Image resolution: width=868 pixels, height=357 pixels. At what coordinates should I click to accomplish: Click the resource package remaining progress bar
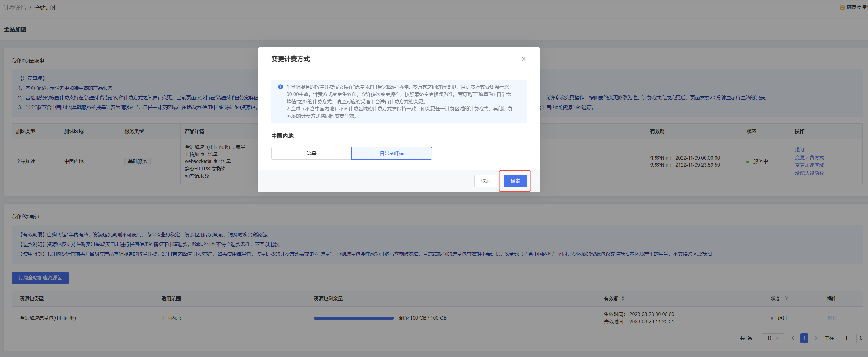pyautogui.click(x=353, y=317)
